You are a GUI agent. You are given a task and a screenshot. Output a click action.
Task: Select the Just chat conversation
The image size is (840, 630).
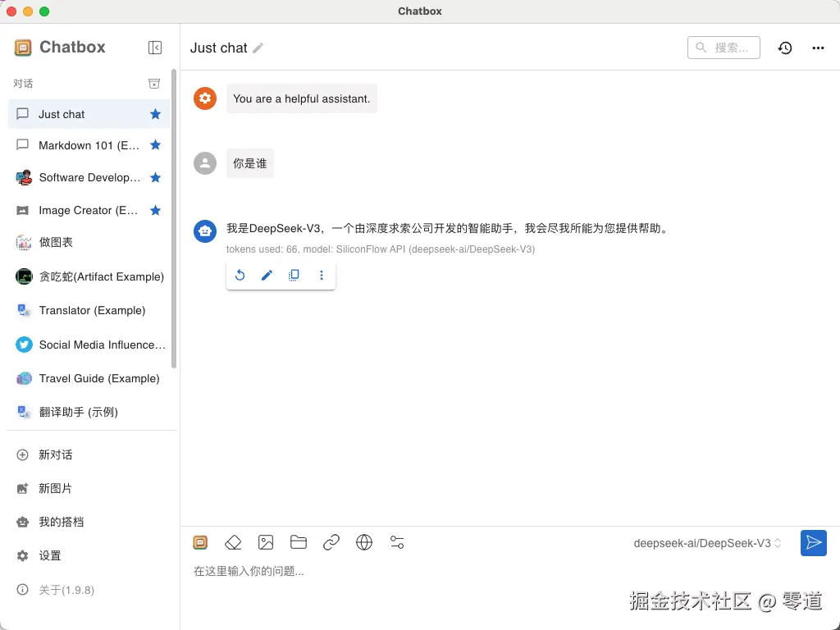tap(89, 114)
